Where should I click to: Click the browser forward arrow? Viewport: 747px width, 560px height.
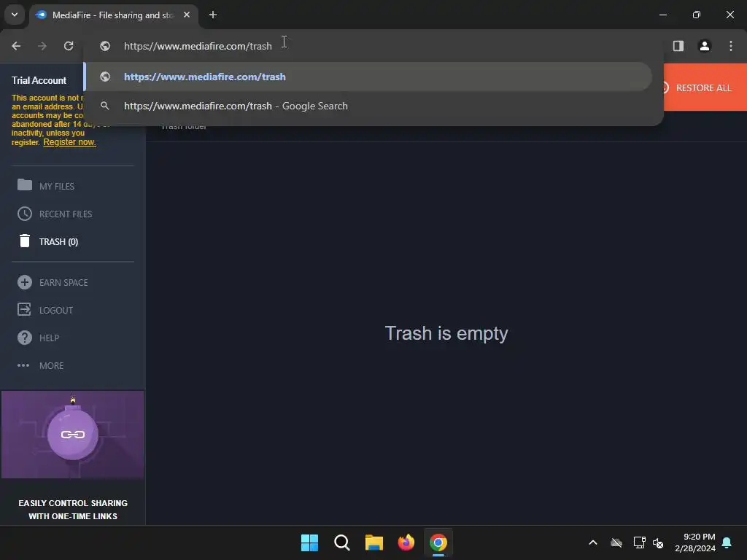[42, 46]
